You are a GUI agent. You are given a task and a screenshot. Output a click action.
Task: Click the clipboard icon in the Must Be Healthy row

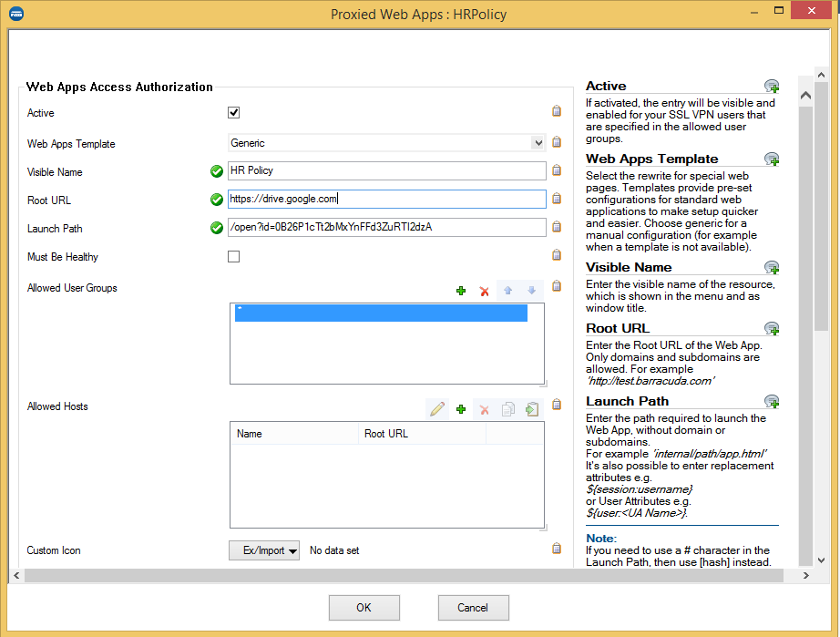coord(557,254)
